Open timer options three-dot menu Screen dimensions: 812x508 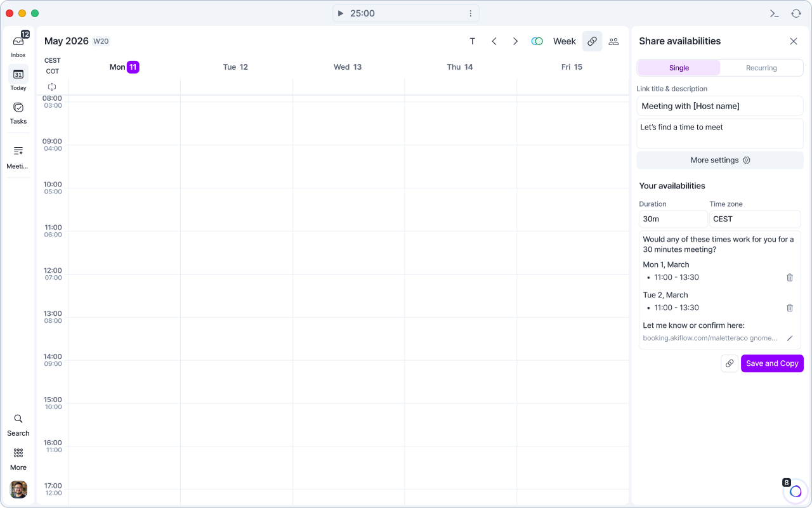[471, 13]
